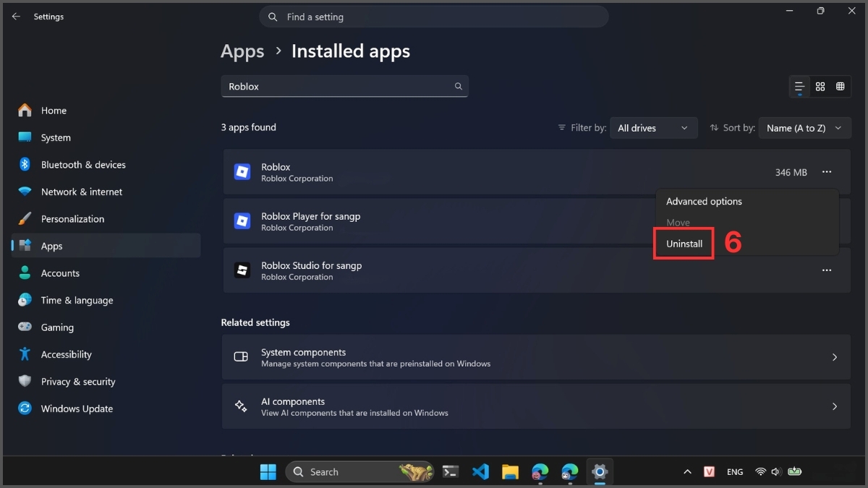
Task: Click the volume icon in the tray
Action: 776,471
